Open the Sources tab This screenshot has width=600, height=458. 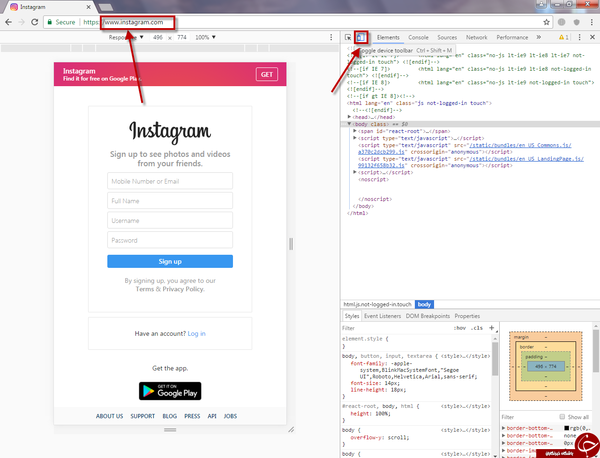pyautogui.click(x=447, y=37)
